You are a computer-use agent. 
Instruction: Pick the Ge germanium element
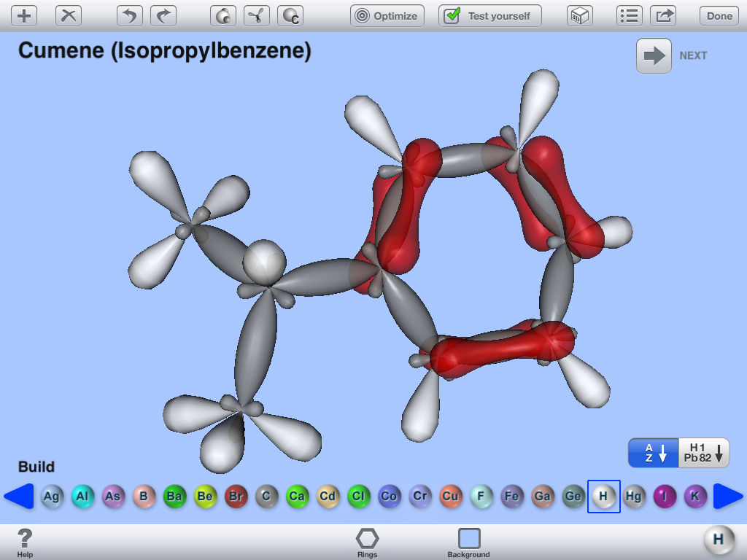(573, 496)
